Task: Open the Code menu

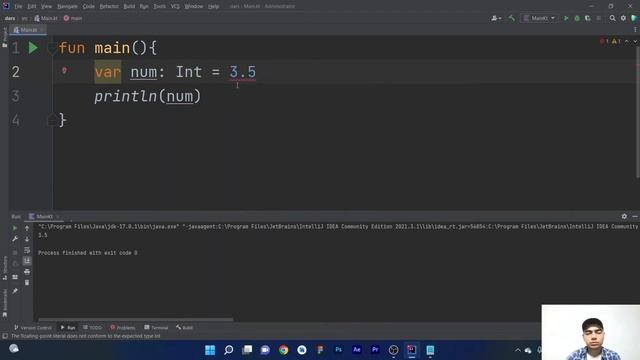Action: click(89, 7)
